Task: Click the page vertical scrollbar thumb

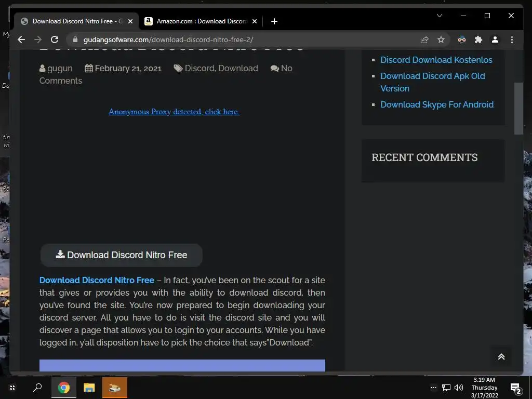Action: tap(518, 108)
